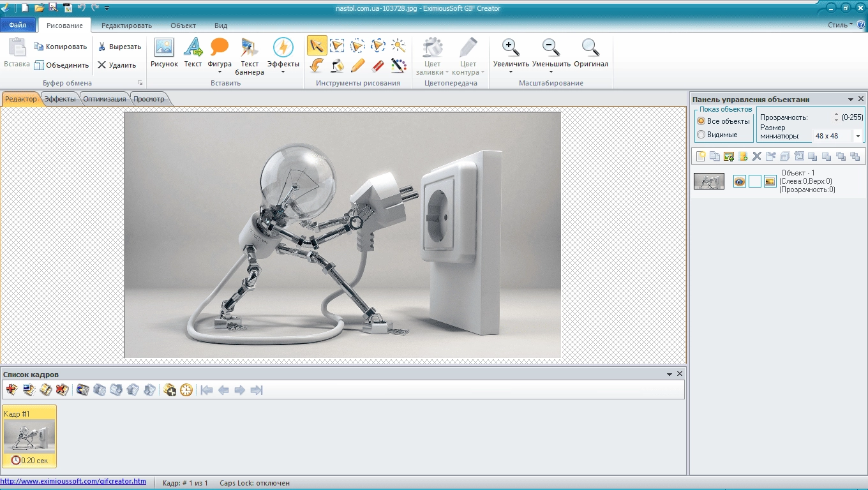Open the Файл menu
This screenshot has height=490, width=868.
coord(18,26)
